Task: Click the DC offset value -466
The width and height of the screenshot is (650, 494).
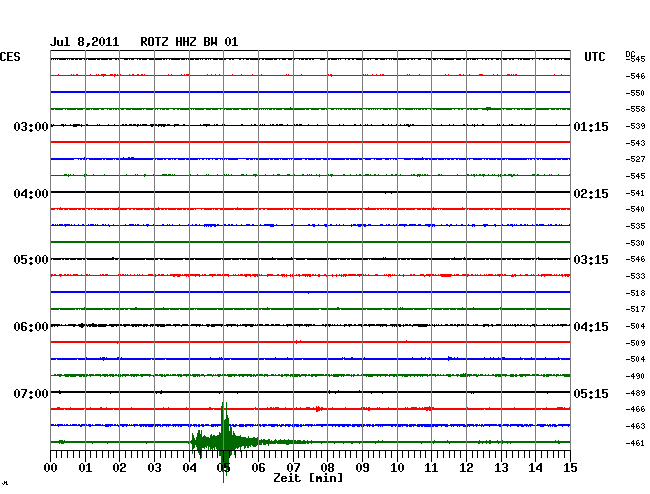Action: [x=635, y=409]
